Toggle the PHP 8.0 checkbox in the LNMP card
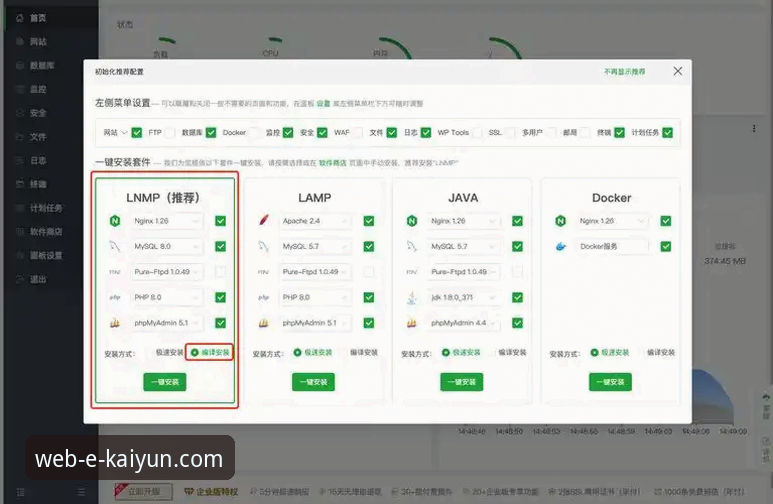Image resolution: width=773 pixels, height=504 pixels. click(220, 297)
